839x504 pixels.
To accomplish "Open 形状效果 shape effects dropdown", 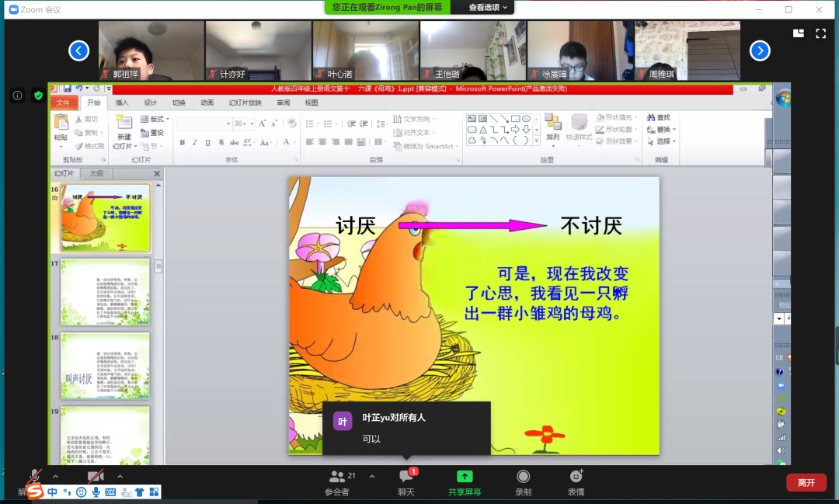I will pos(617,141).
